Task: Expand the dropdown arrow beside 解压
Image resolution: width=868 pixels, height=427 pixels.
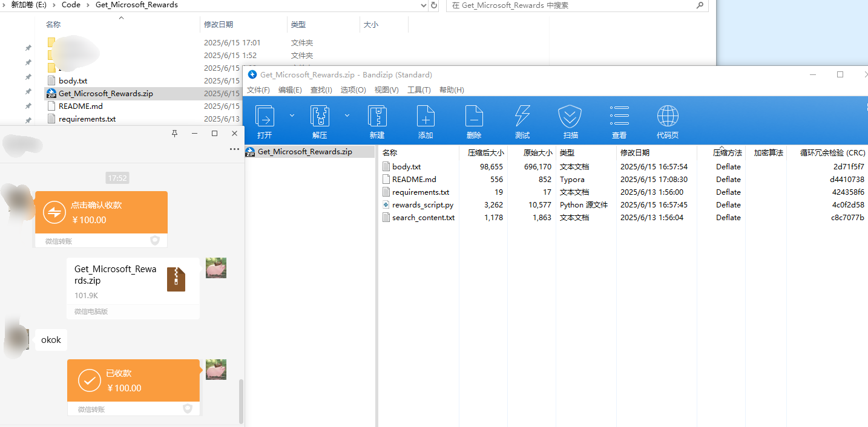Action: point(347,115)
